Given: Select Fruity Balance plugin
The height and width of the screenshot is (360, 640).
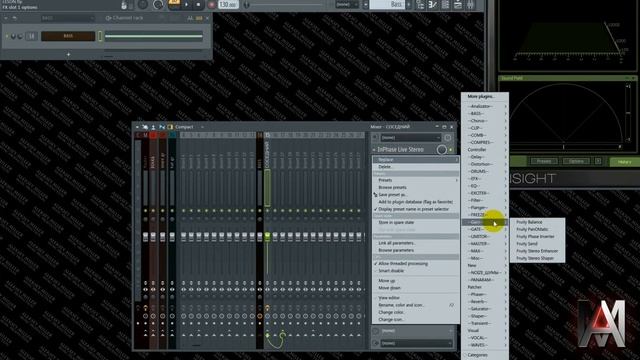Looking at the screenshot, I should click(x=538, y=222).
